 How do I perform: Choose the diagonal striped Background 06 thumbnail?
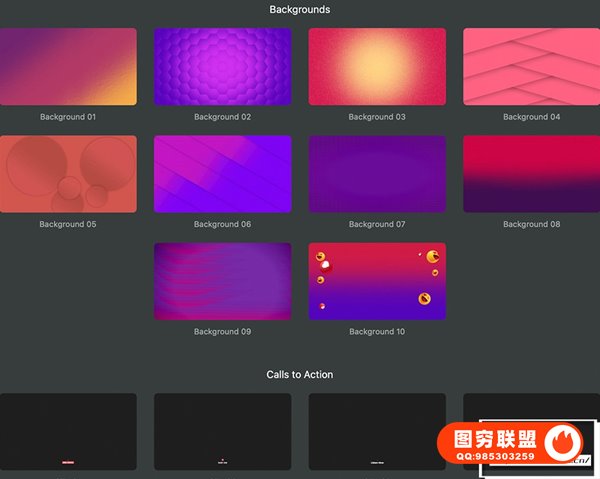[x=222, y=174]
